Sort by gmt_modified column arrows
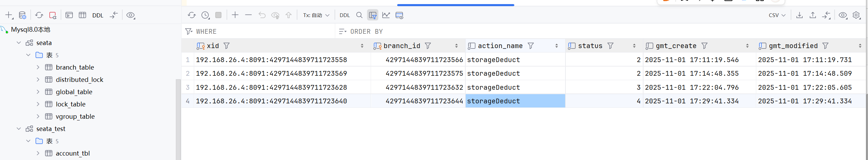 coord(860,46)
